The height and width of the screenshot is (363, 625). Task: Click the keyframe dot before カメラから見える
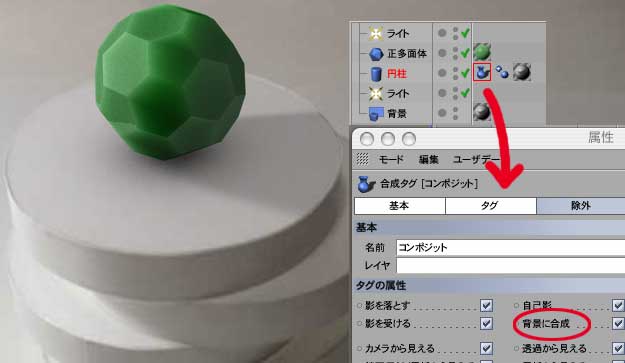pos(360,349)
